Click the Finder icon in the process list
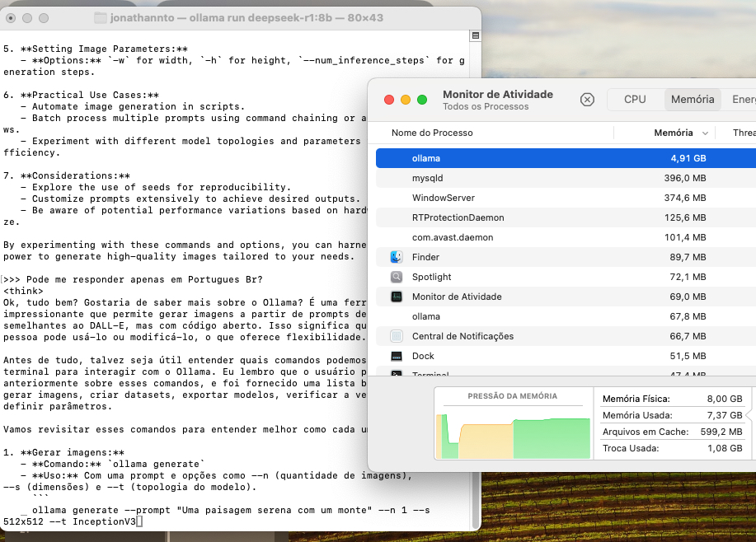756x542 pixels. coord(397,257)
